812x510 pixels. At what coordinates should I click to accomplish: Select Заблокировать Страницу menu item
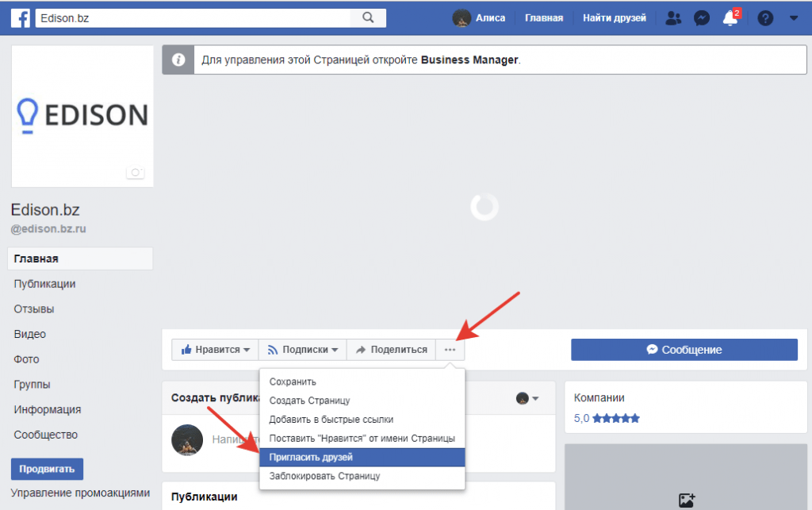tap(362, 476)
